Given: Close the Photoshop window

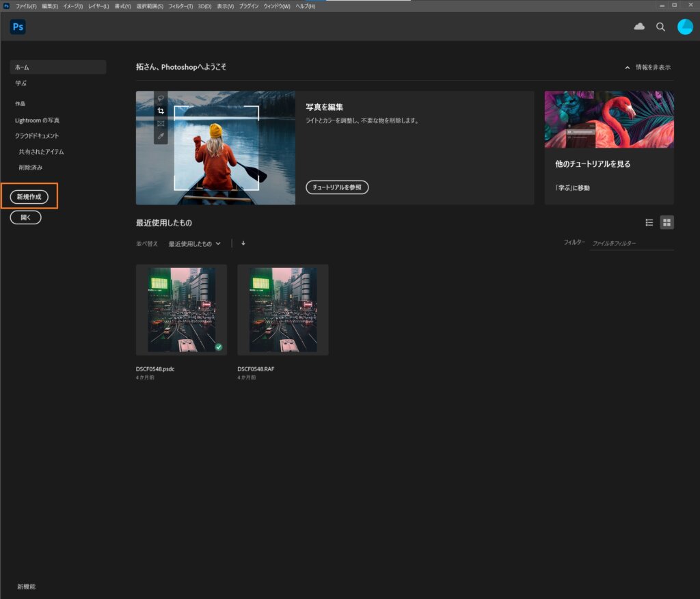Looking at the screenshot, I should click(690, 5).
